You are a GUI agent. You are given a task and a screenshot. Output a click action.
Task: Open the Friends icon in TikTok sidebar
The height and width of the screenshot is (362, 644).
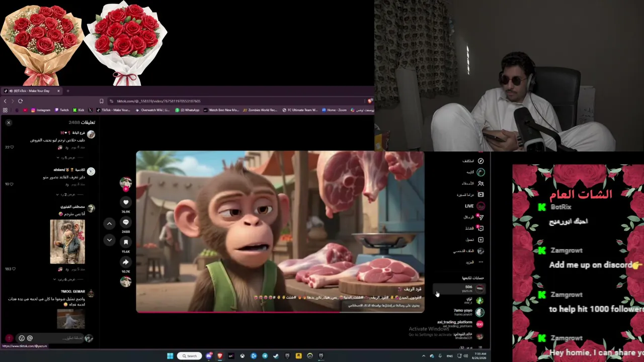pos(480,184)
